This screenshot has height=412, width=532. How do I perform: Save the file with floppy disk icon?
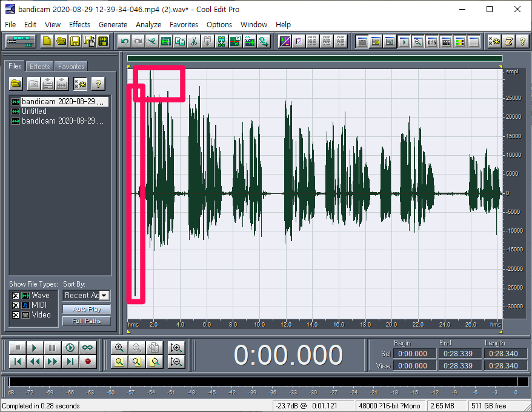click(x=75, y=41)
